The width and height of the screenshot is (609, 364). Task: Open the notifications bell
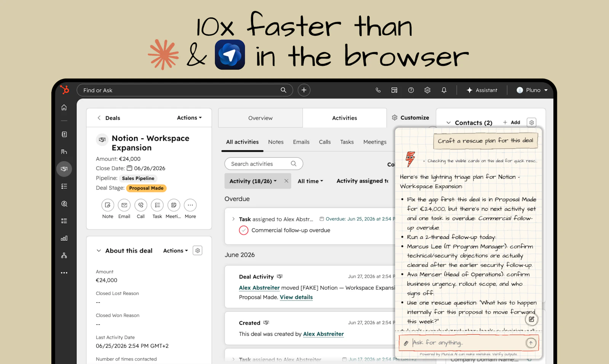click(x=444, y=90)
